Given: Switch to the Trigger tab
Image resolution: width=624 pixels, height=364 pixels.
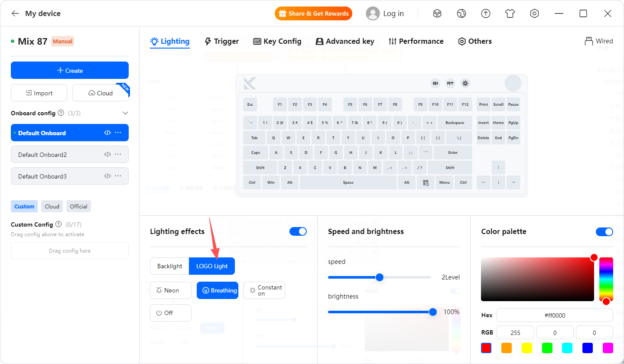Looking at the screenshot, I should point(221,41).
